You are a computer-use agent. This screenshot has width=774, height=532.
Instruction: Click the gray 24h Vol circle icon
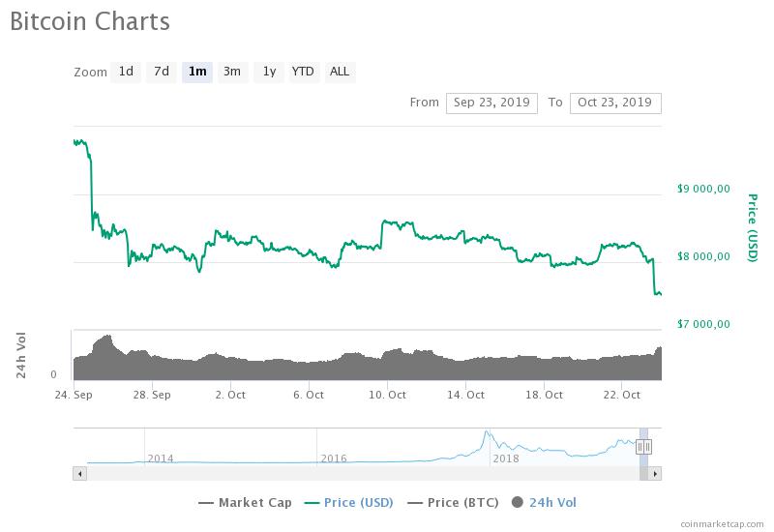(x=517, y=502)
